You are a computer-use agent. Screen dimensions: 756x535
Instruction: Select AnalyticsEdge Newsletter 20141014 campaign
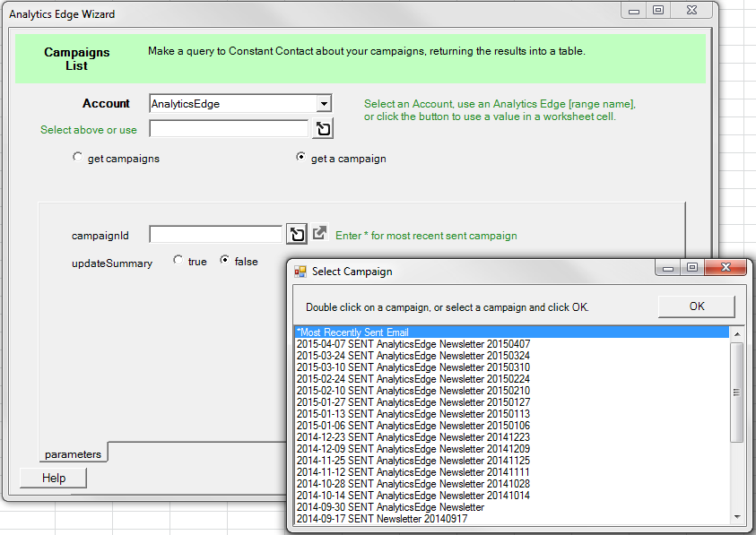[x=511, y=496]
